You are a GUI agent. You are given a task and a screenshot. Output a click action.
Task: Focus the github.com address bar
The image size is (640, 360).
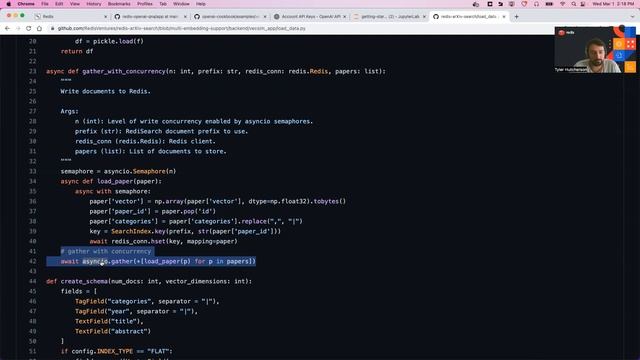(182, 29)
